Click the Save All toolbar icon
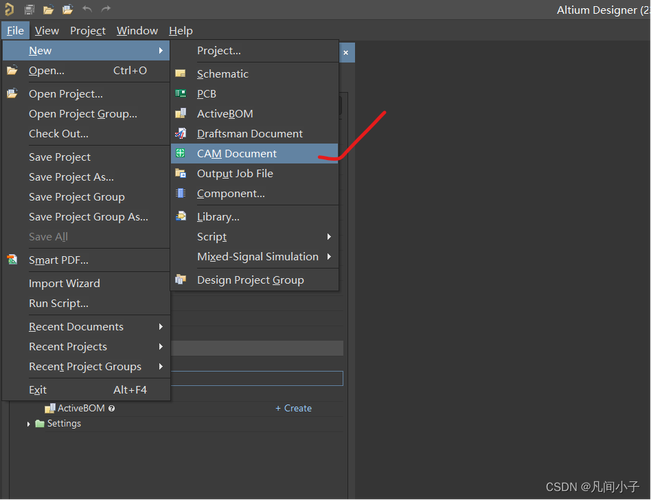 click(x=29, y=9)
